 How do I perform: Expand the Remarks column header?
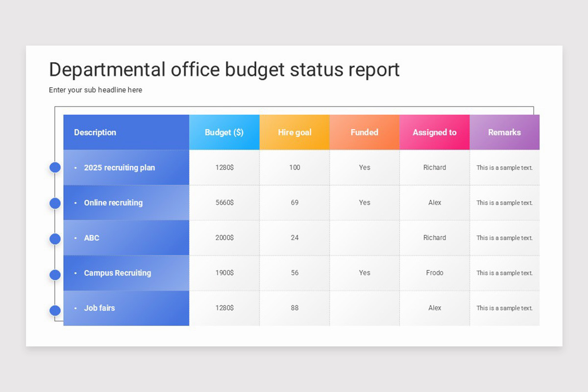click(x=505, y=132)
